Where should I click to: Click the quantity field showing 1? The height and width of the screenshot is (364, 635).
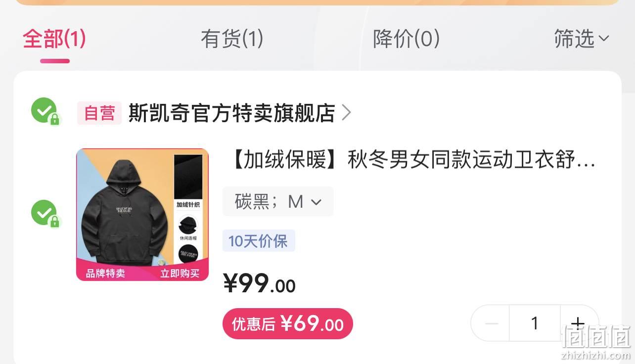coord(535,323)
